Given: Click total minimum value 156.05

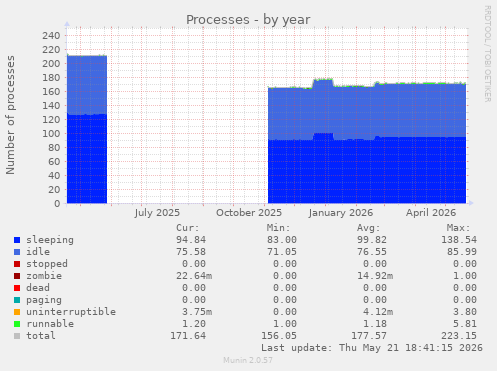Looking at the screenshot, I should [279, 336].
